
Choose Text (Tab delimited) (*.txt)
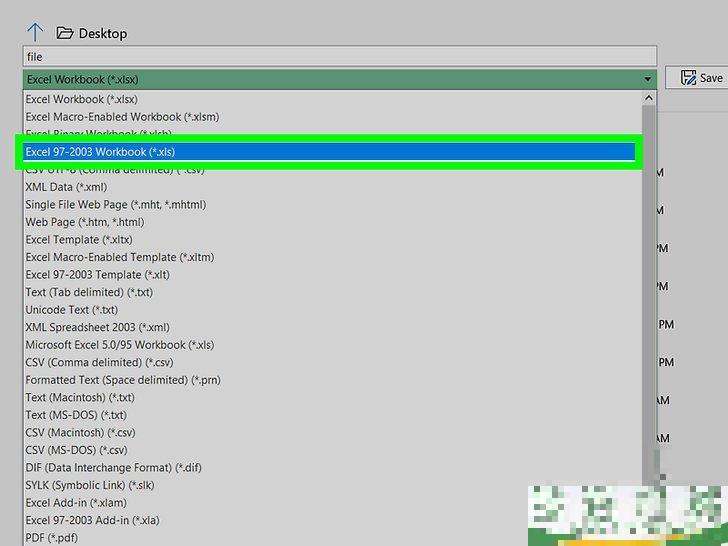pyautogui.click(x=89, y=292)
